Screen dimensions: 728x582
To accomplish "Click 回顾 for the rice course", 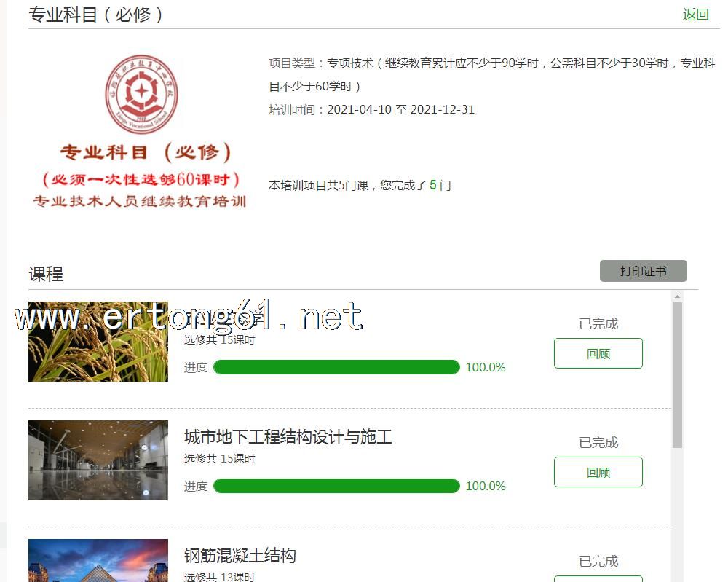I will pyautogui.click(x=598, y=353).
